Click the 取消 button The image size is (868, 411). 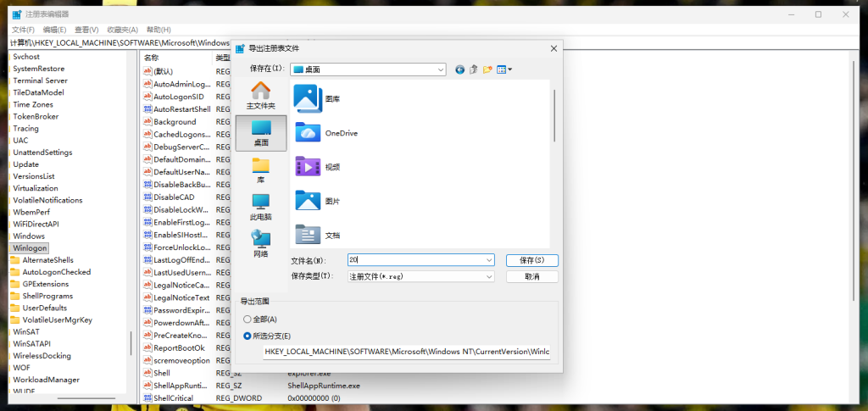tap(532, 276)
